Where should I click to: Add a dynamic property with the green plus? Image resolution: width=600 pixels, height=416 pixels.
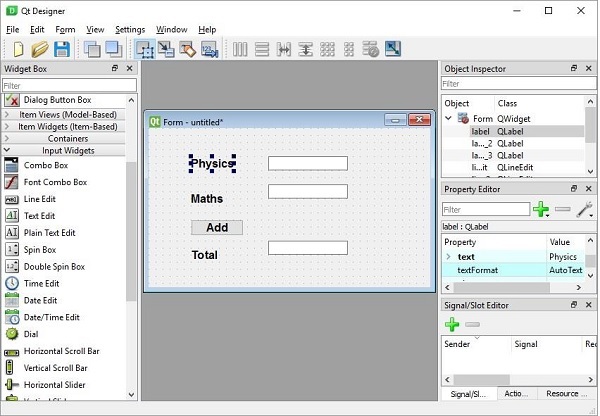click(x=541, y=210)
